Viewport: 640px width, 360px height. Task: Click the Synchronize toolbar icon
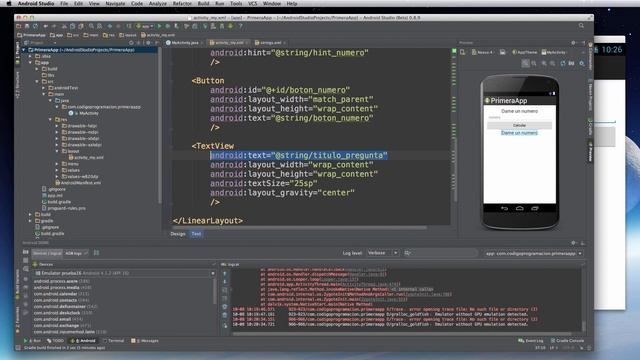[35, 26]
